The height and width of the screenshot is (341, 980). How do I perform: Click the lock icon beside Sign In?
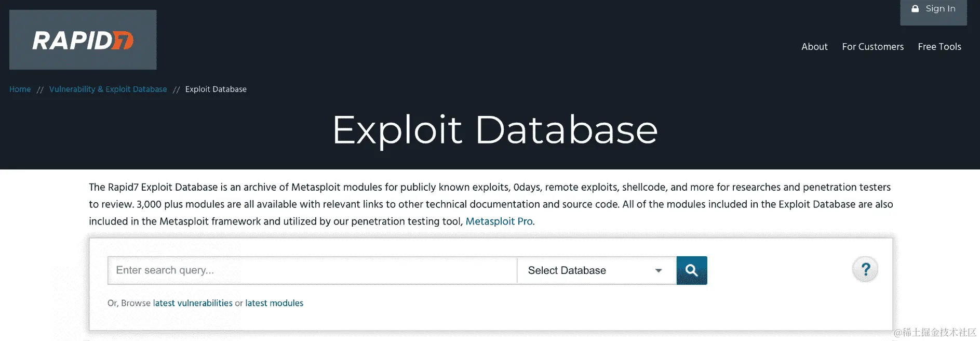(915, 9)
